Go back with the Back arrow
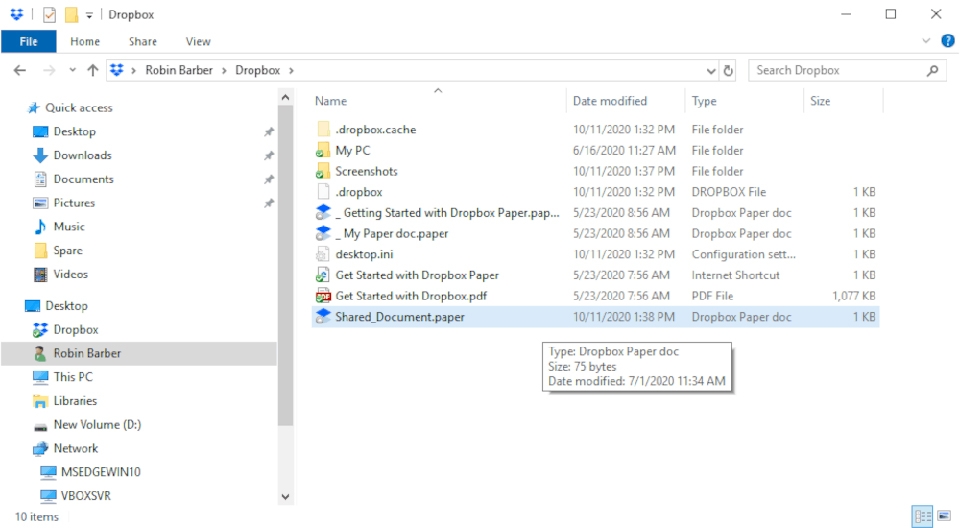Viewport: 960px width, 528px height. click(20, 70)
